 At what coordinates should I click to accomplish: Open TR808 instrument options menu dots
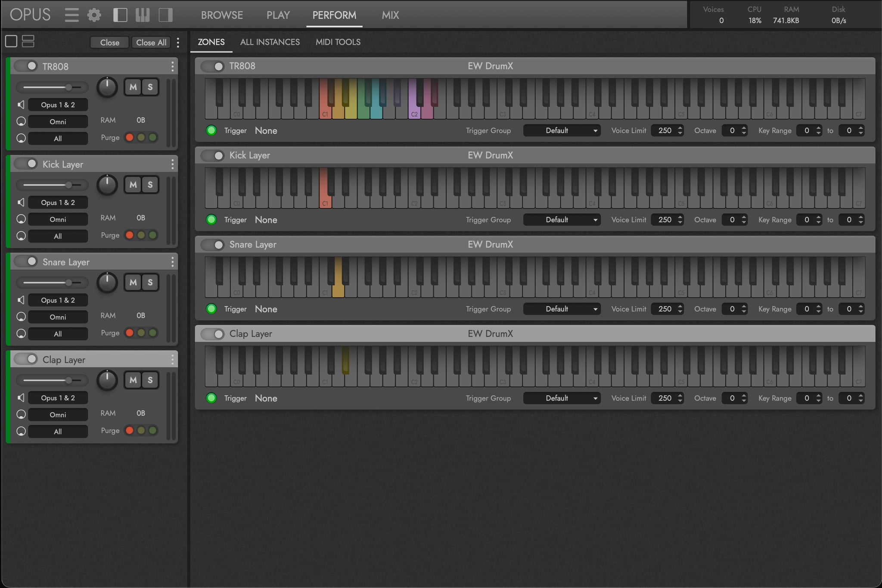point(172,66)
